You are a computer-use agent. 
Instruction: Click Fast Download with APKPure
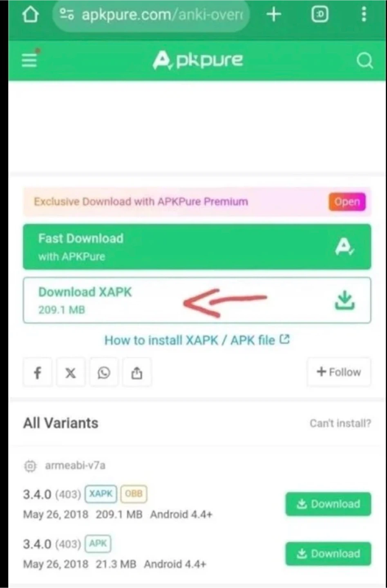pos(197,247)
